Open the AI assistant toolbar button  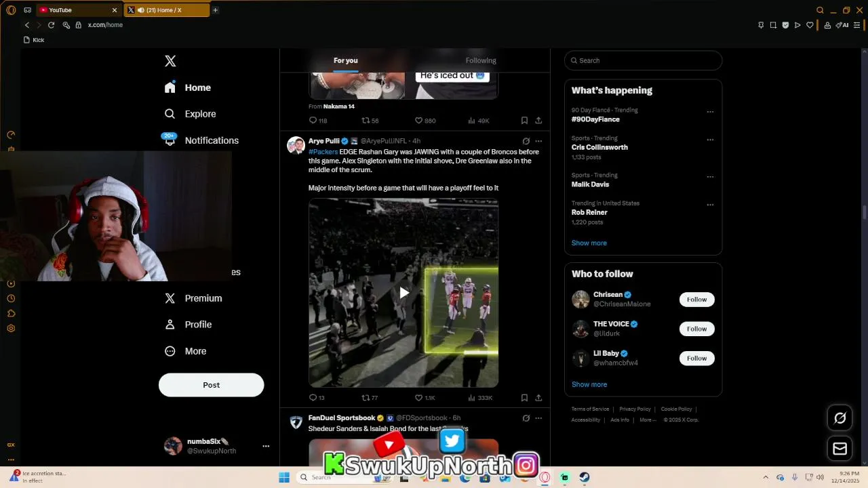[842, 25]
